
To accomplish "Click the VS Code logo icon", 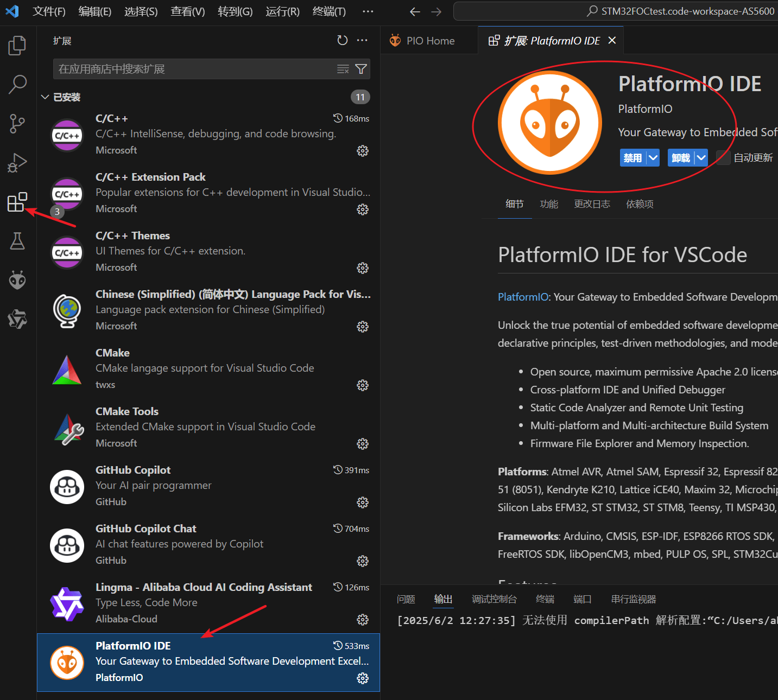I will pyautogui.click(x=12, y=11).
